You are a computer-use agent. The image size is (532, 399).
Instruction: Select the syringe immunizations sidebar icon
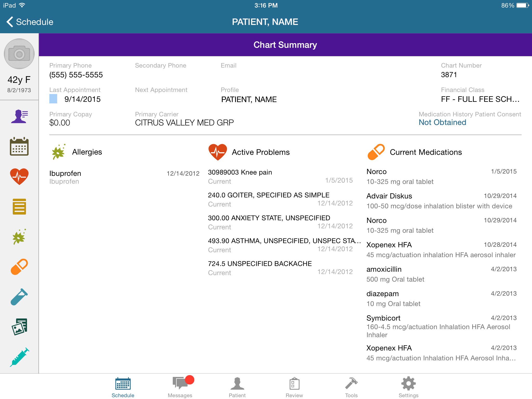click(19, 357)
